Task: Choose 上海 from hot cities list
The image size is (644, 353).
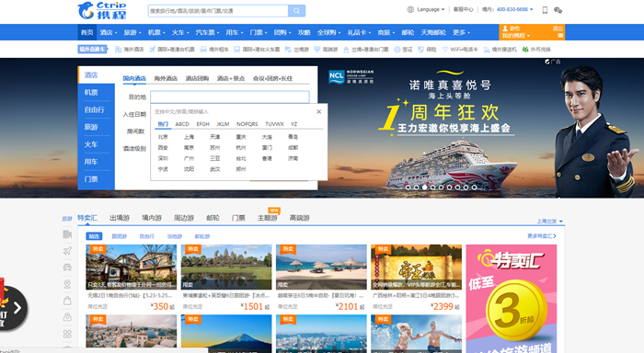Action: point(189,137)
